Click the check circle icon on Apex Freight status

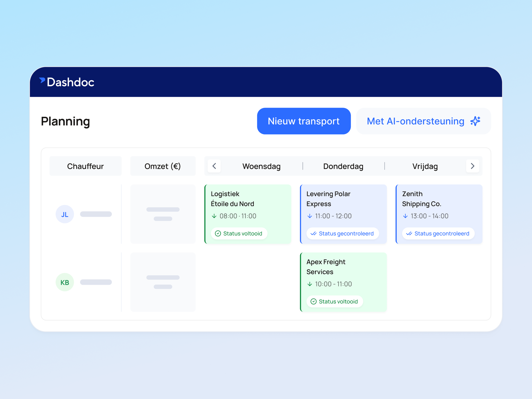click(x=314, y=301)
